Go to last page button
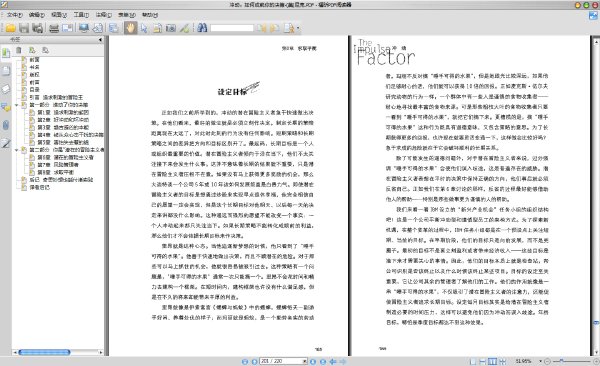600x366 pixels. 323,361
